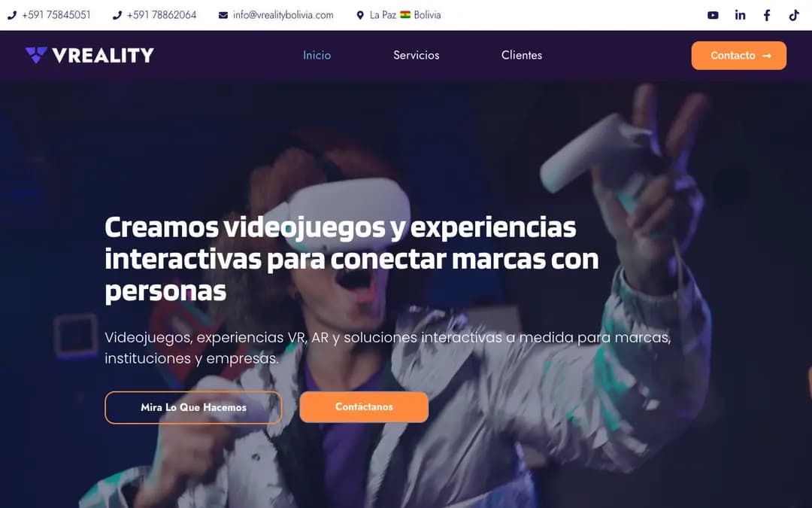Click the Bolivia flag icon

point(405,14)
